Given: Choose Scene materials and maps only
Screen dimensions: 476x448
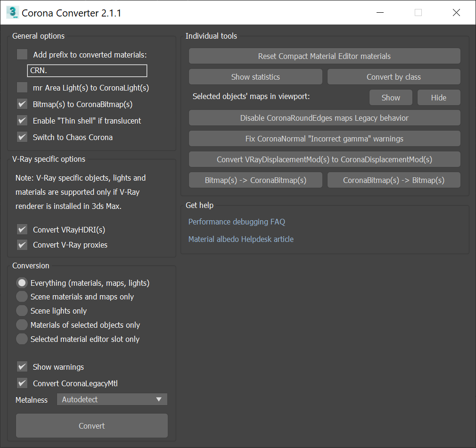Looking at the screenshot, I should 22,297.
